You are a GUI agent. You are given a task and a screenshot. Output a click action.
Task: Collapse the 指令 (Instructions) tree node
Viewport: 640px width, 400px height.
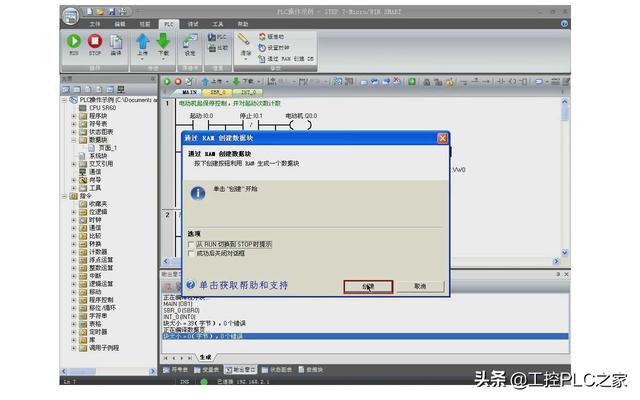pos(64,196)
